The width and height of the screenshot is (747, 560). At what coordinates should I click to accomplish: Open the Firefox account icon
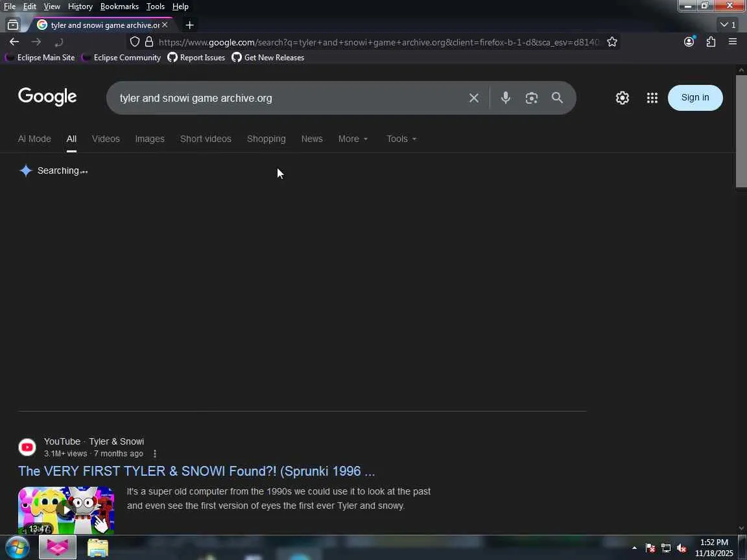coord(689,42)
